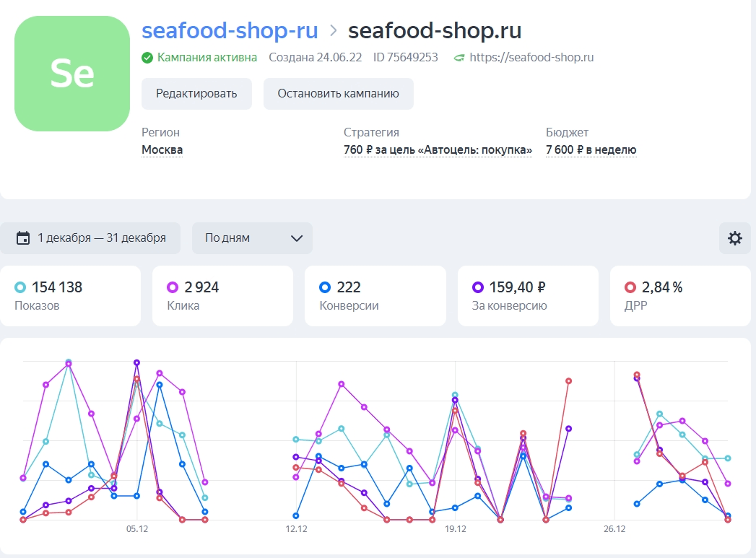Toggle the За конверсию series circle
This screenshot has width=756, height=558.
478,287
